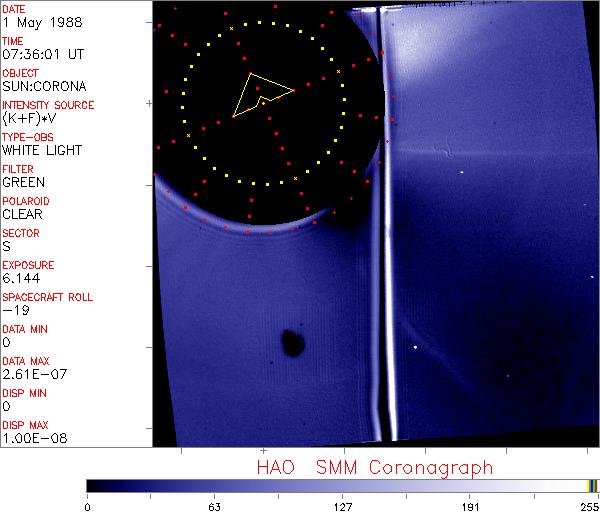Click the display max value "1.00E-08"

click(31, 438)
